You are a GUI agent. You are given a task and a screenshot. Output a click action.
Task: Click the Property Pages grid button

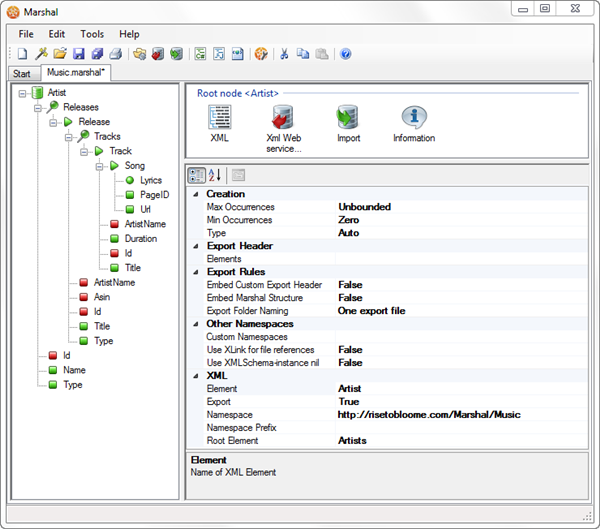click(x=238, y=175)
